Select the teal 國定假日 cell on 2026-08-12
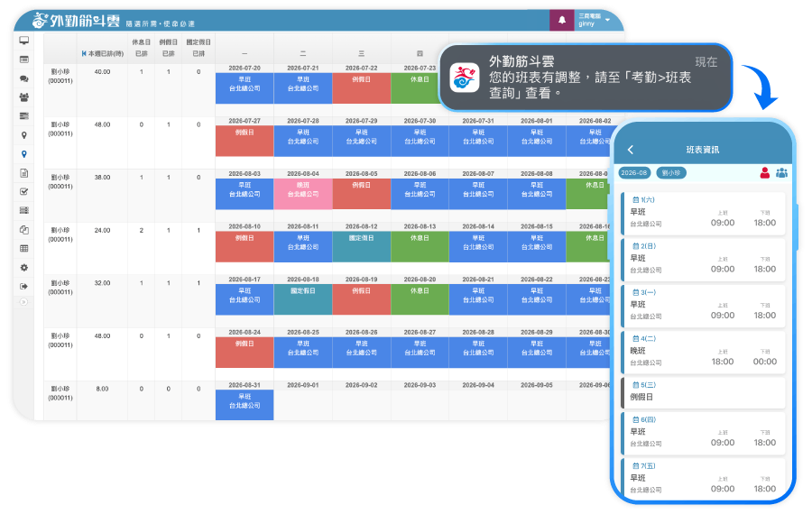Viewport: 812px width, 514px height. pyautogui.click(x=362, y=246)
